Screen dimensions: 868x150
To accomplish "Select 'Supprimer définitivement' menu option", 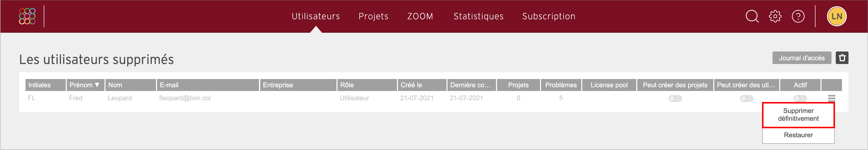I will pos(798,114).
